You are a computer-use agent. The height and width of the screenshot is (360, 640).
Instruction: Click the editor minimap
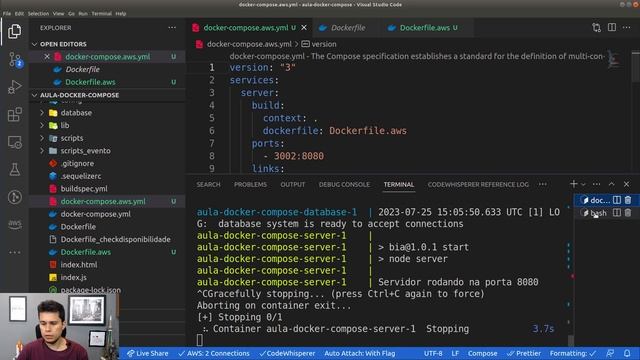click(613, 60)
